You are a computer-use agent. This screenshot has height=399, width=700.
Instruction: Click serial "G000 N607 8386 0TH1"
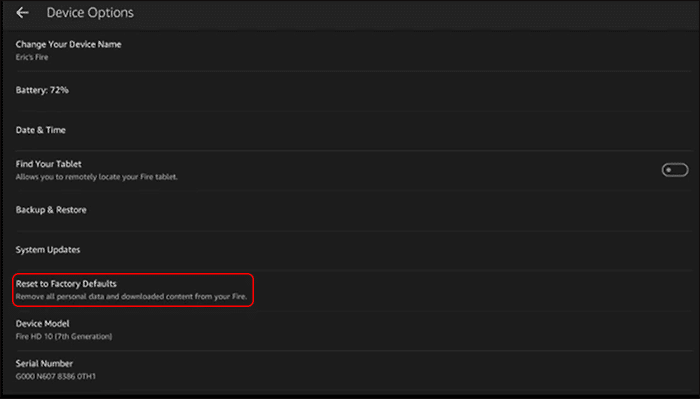coord(56,376)
